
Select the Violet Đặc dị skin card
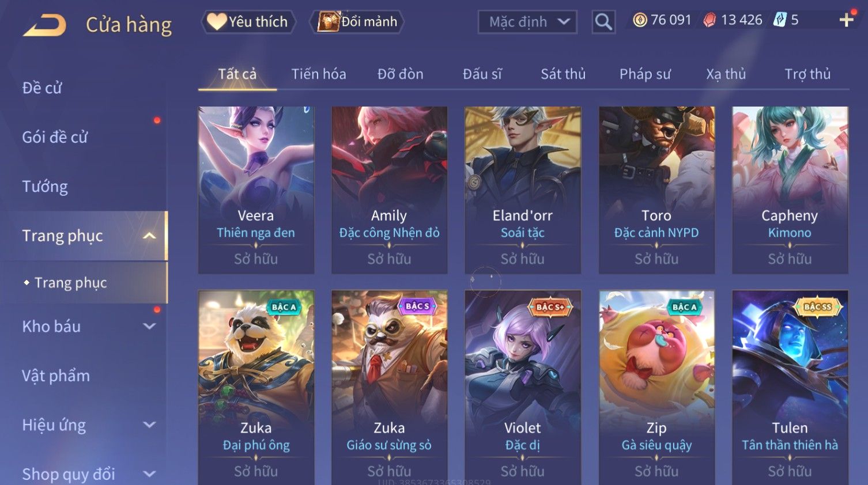(523, 387)
